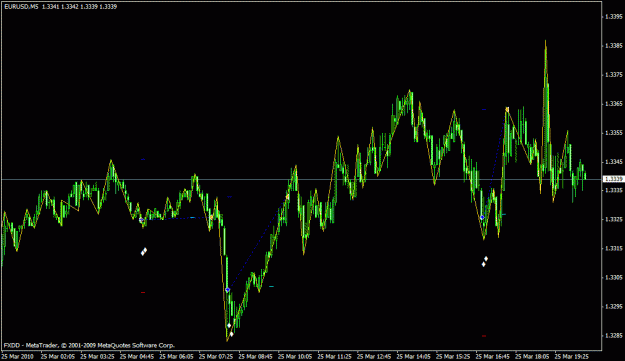Select the highlighted current price label 1.3339
The image size is (625, 361).
pos(613,179)
